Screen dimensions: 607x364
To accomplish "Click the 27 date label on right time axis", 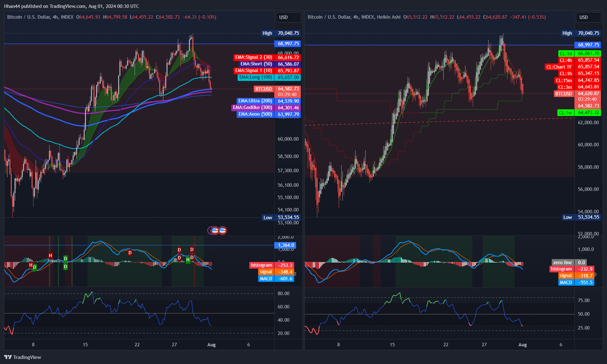I will (484, 345).
